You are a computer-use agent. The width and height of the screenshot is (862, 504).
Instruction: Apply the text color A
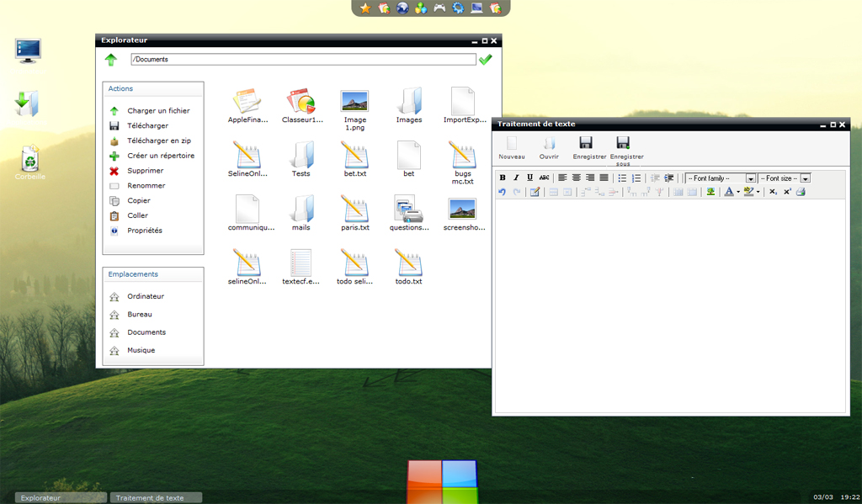[729, 192]
